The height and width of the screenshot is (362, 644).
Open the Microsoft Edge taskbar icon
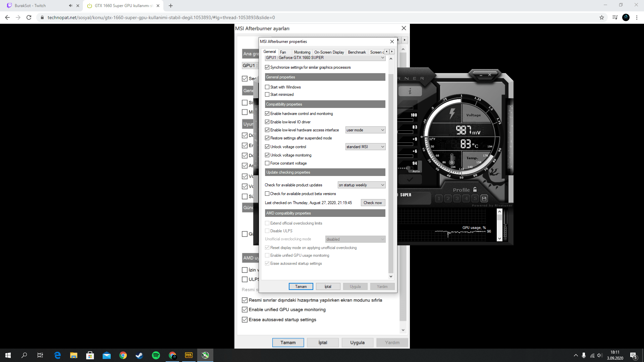(x=57, y=355)
